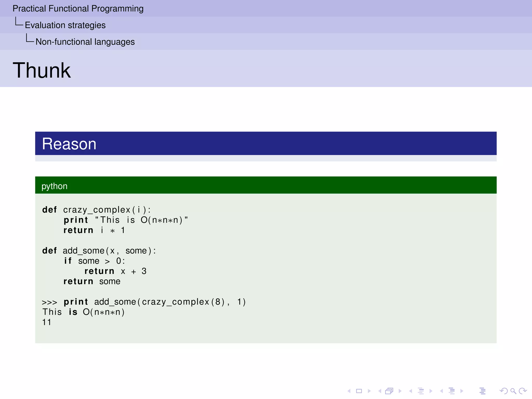Go to previous section arrow
This screenshot has height=399, width=532.
(x=441, y=391)
